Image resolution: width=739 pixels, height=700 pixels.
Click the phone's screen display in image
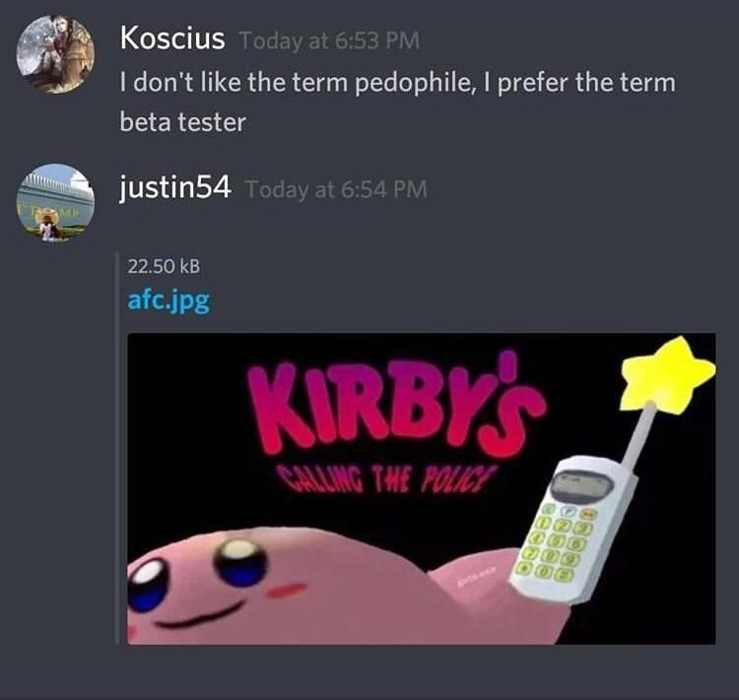581,485
